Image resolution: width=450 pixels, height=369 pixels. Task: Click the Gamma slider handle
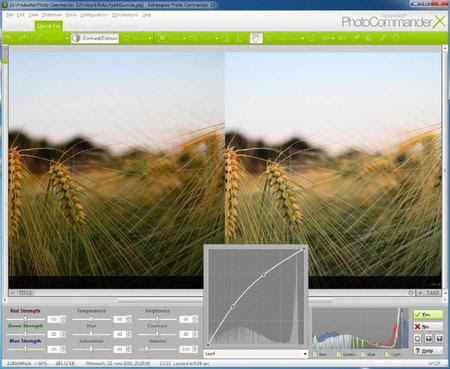click(x=147, y=349)
